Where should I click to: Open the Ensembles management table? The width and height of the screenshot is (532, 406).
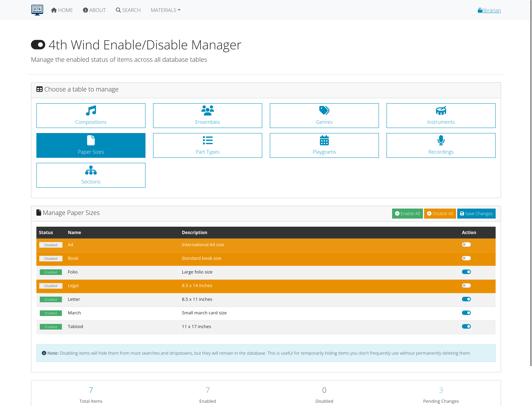pos(208,116)
